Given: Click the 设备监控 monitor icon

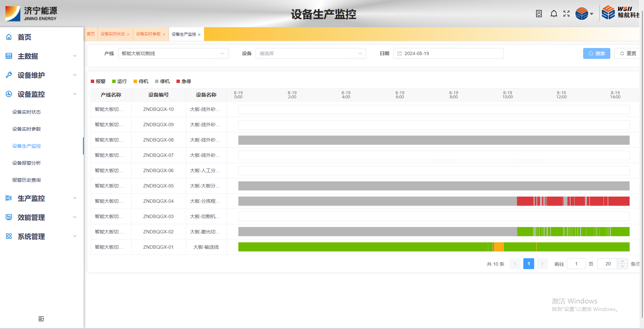Looking at the screenshot, I should (9, 94).
